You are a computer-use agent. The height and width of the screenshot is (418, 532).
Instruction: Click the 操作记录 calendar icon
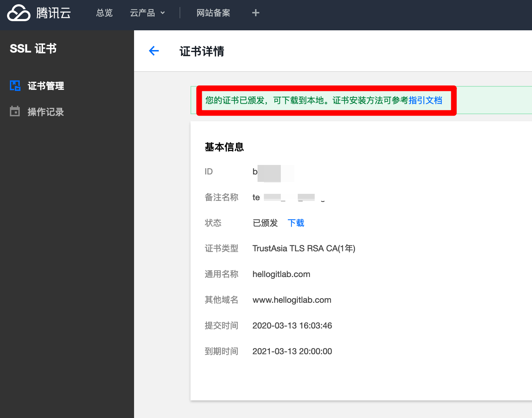pos(15,111)
